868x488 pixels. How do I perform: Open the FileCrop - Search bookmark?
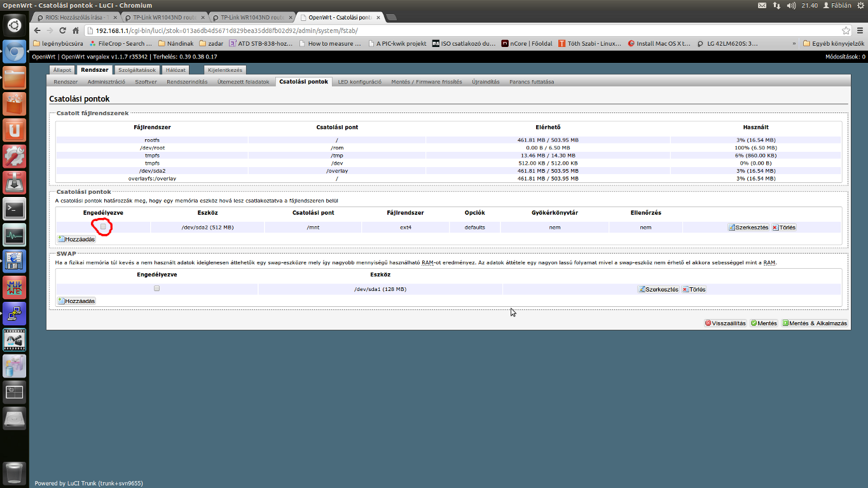[x=121, y=44]
